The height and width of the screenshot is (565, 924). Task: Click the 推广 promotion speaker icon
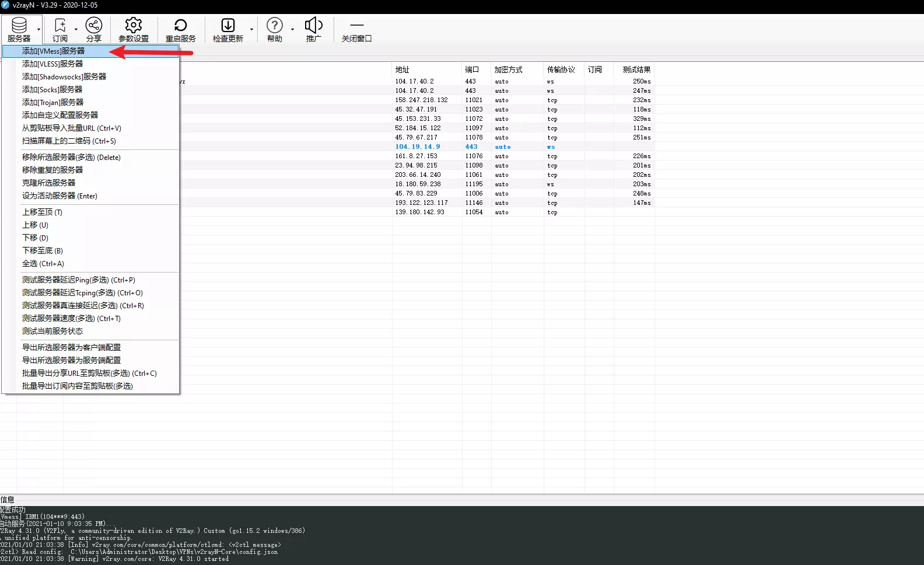click(313, 29)
